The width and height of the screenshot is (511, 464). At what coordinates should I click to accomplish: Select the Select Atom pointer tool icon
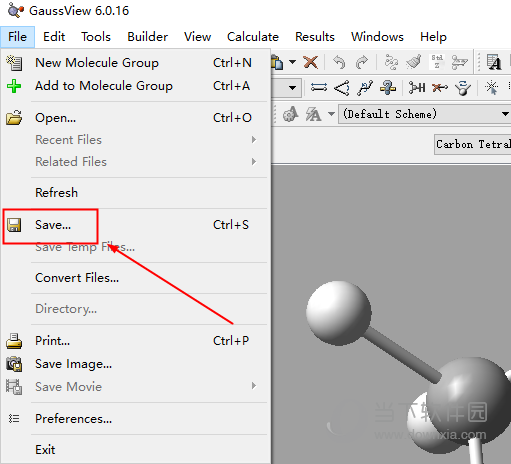[492, 88]
